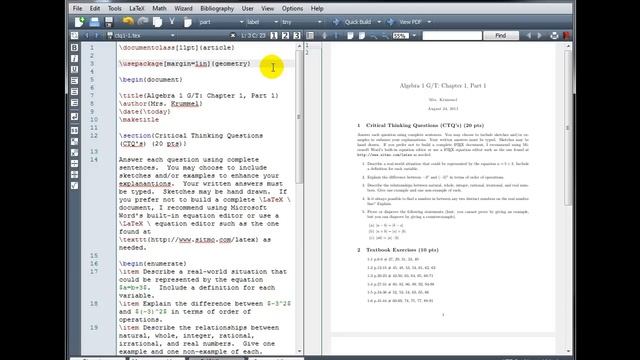
Task: Jump to bookmark 3 in the editor
Action: point(297,36)
